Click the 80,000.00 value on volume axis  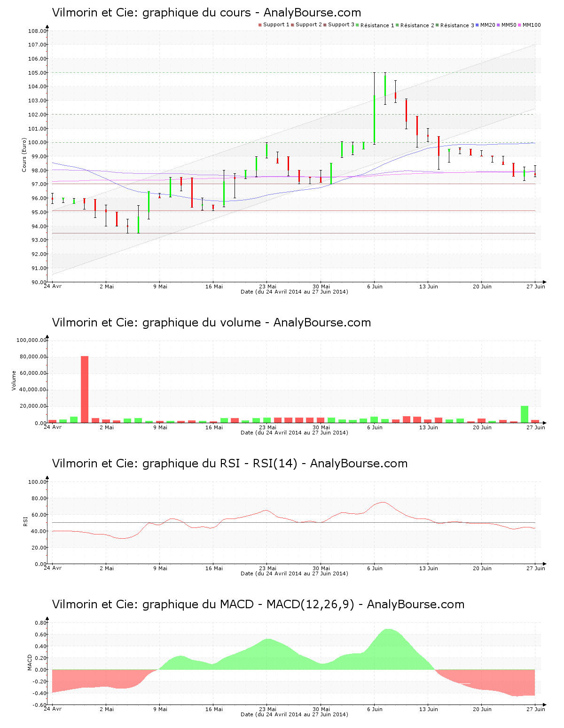point(32,357)
